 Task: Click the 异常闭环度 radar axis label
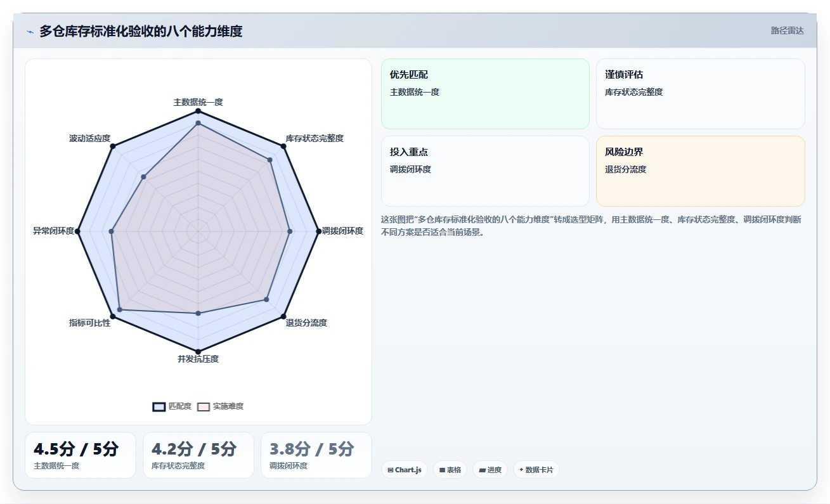54,231
